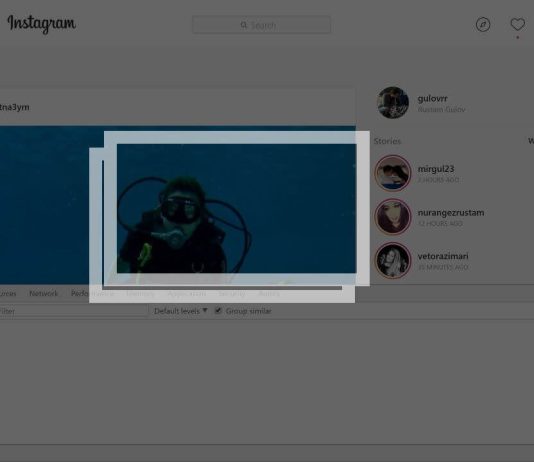Switch to the Memory DevTools tab
Image resolution: width=534 pixels, height=462 pixels.
point(140,293)
